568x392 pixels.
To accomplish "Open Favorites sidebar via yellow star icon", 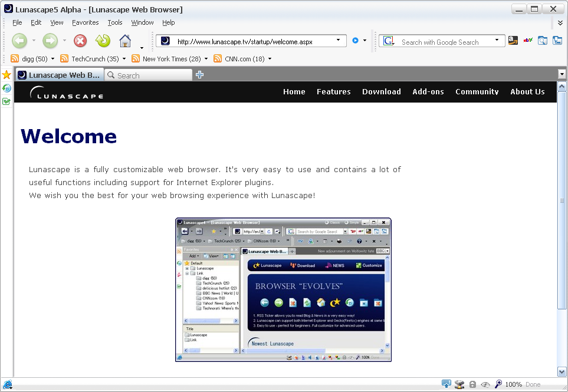I will pyautogui.click(x=6, y=75).
